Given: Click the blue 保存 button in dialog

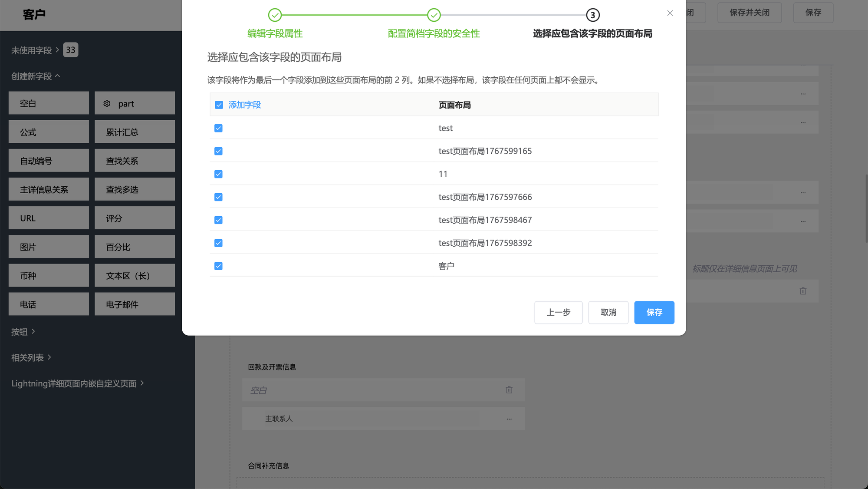Looking at the screenshot, I should [654, 312].
